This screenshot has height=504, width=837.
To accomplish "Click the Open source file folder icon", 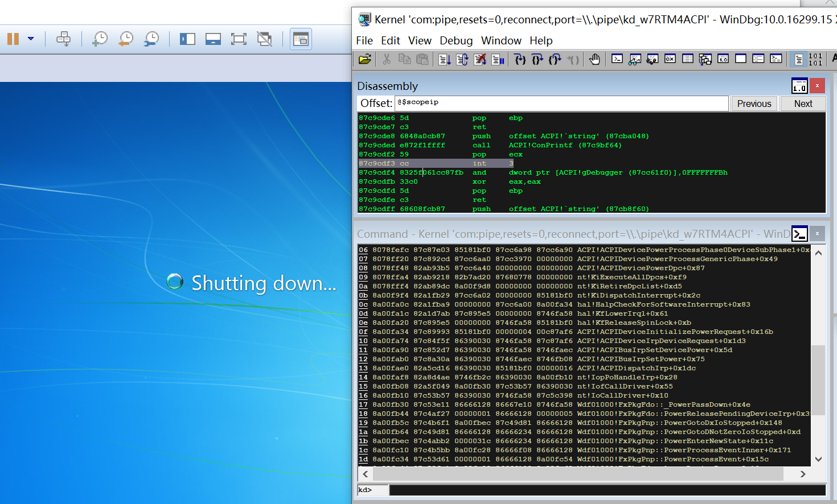I will coord(365,59).
